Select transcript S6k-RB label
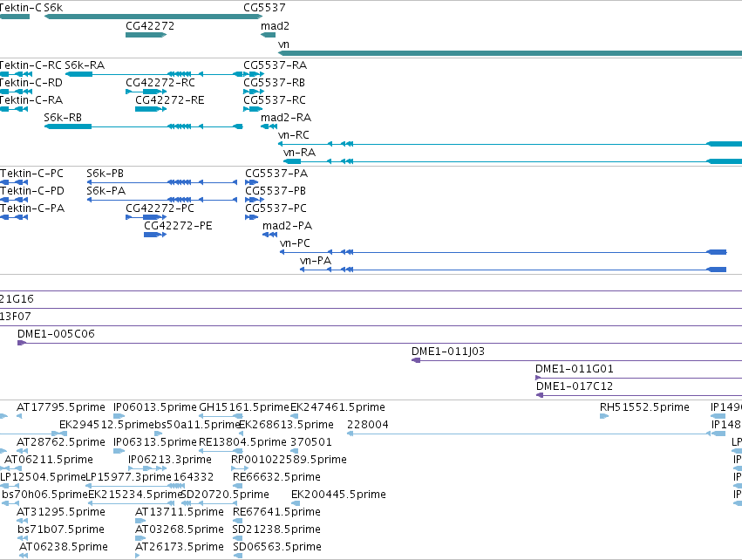The image size is (742, 560). click(63, 118)
